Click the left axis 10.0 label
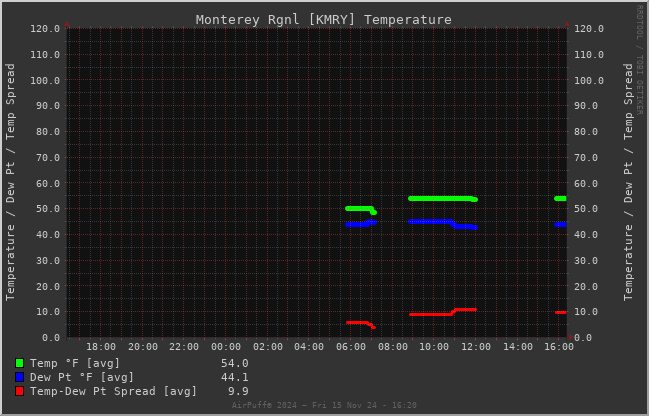The width and height of the screenshot is (649, 416). pyautogui.click(x=48, y=312)
